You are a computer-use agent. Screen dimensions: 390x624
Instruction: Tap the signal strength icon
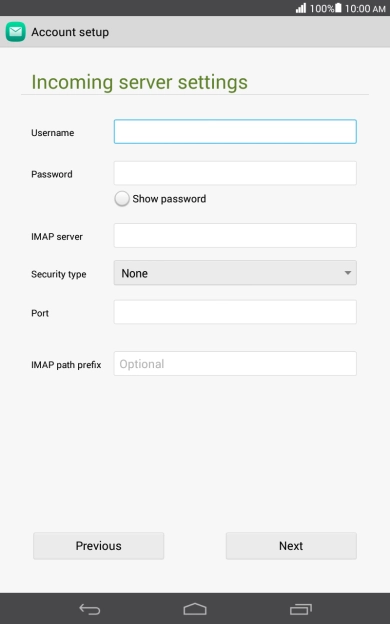[x=301, y=8]
